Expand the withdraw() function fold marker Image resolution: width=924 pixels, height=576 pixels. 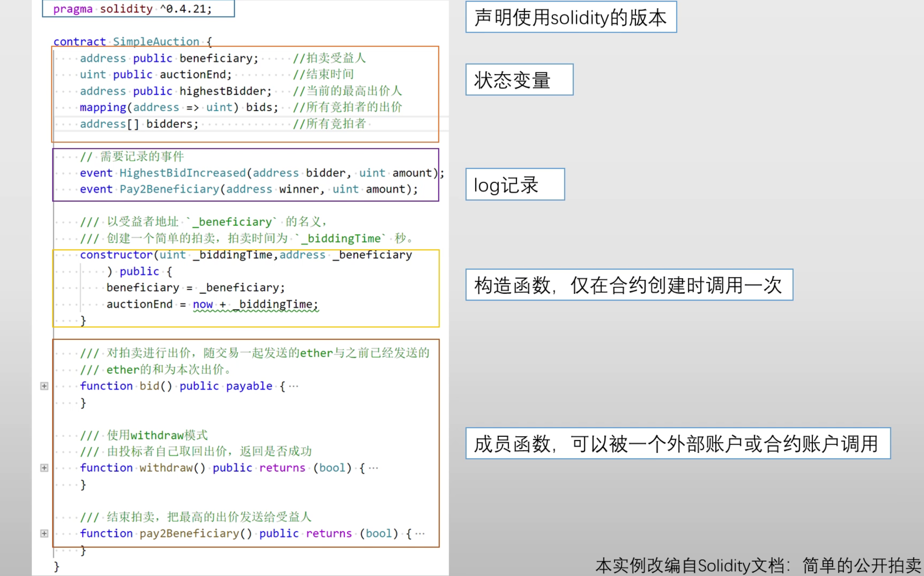(44, 468)
